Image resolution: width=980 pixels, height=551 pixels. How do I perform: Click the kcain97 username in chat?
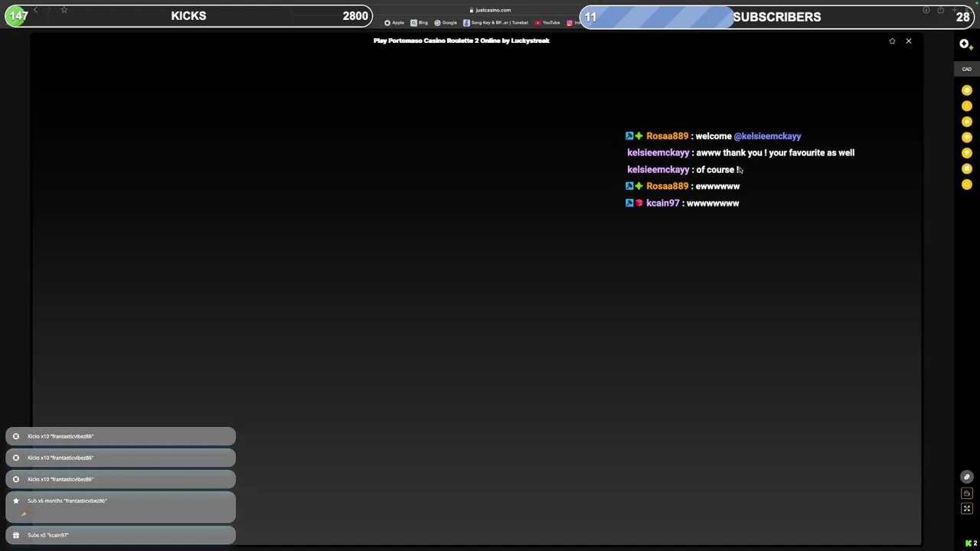(662, 204)
